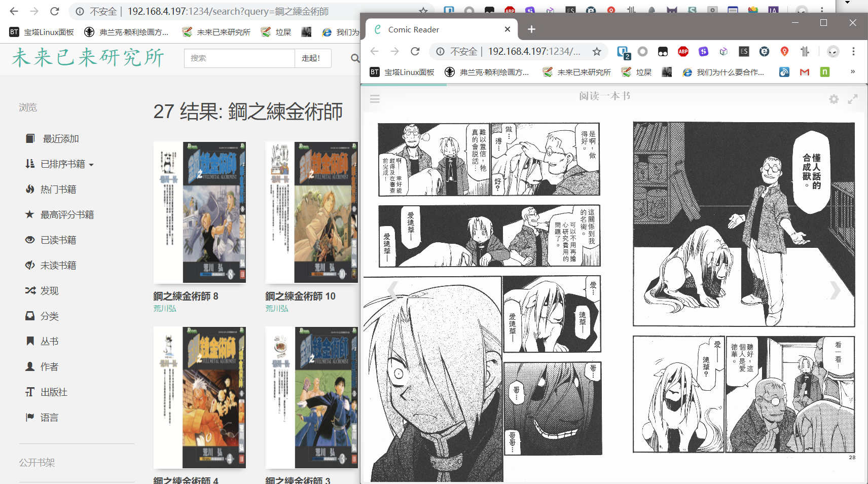Viewport: 868px width, 484px height.
Task: Open the RSS feed bookmark icon
Action: pyautogui.click(x=784, y=72)
